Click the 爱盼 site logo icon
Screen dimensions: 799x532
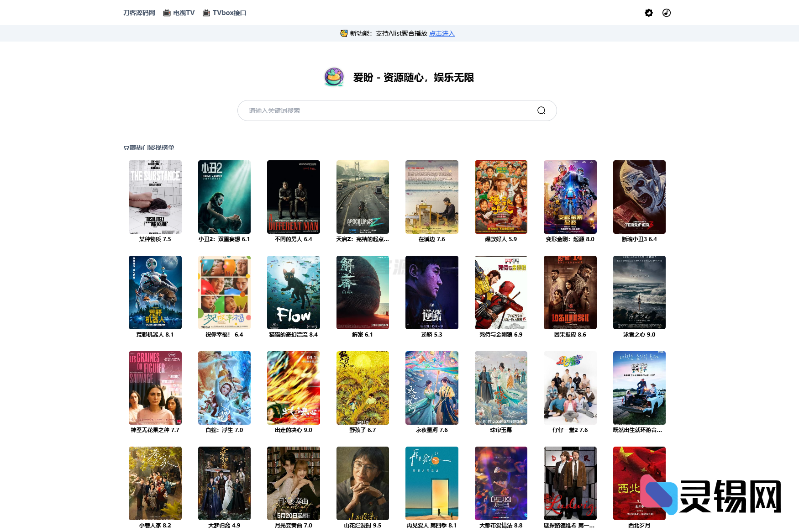(334, 77)
